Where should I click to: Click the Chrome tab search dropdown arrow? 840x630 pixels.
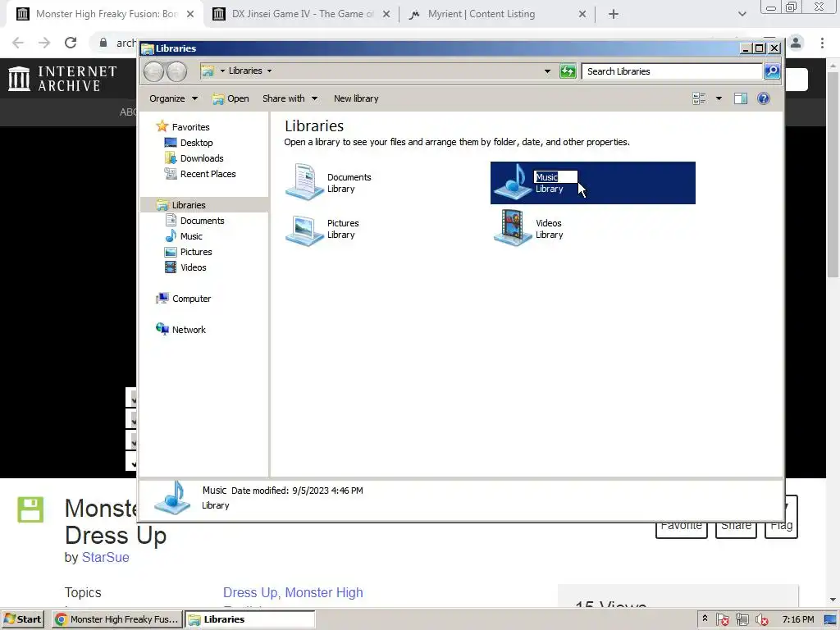[x=742, y=15]
